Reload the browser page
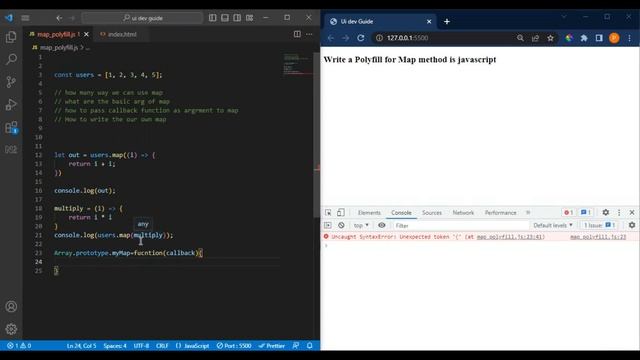Screen dimensions: 640x360 click(x=361, y=38)
